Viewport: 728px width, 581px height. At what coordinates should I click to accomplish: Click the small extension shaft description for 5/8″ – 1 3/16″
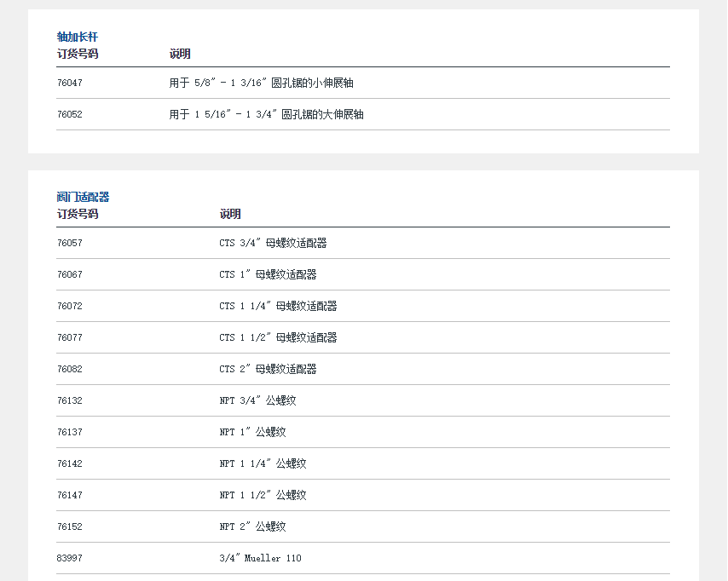click(x=261, y=83)
